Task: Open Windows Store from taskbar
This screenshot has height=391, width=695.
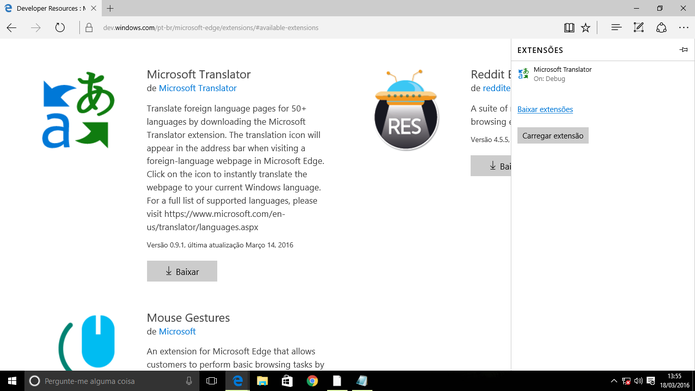Action: tap(287, 381)
